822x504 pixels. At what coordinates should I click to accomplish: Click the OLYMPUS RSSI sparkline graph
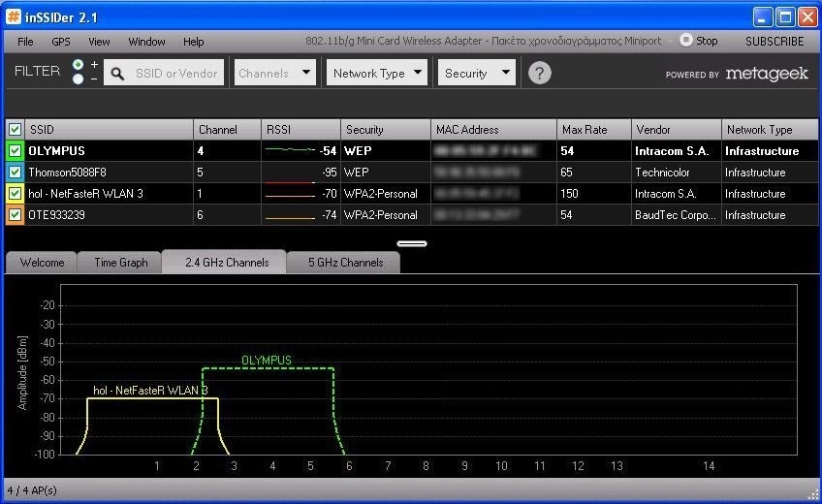[290, 150]
